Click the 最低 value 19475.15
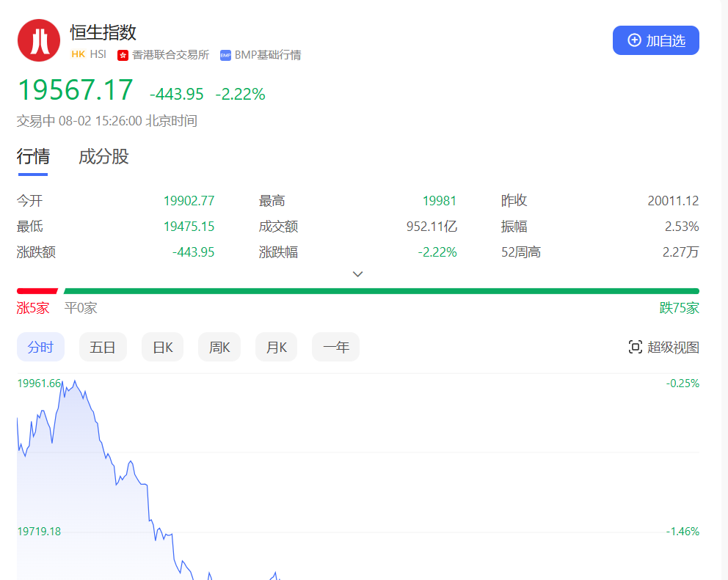The height and width of the screenshot is (580, 728). [x=189, y=227]
